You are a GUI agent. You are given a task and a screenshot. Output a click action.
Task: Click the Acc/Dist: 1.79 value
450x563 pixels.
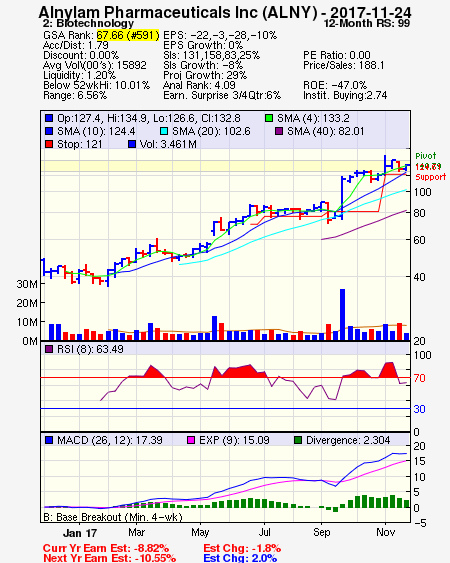pos(76,45)
